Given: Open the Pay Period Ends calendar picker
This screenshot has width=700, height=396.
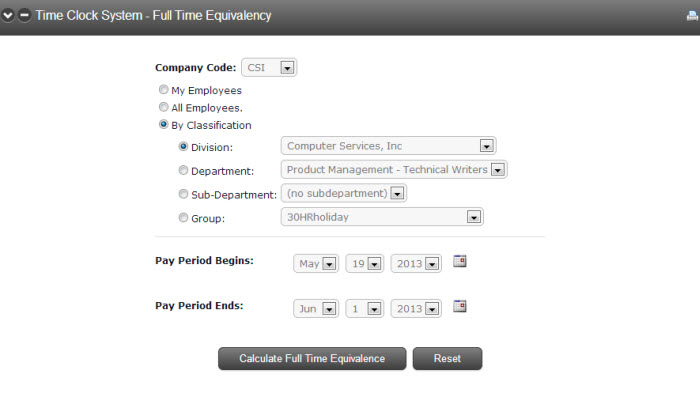Looking at the screenshot, I should (x=460, y=306).
